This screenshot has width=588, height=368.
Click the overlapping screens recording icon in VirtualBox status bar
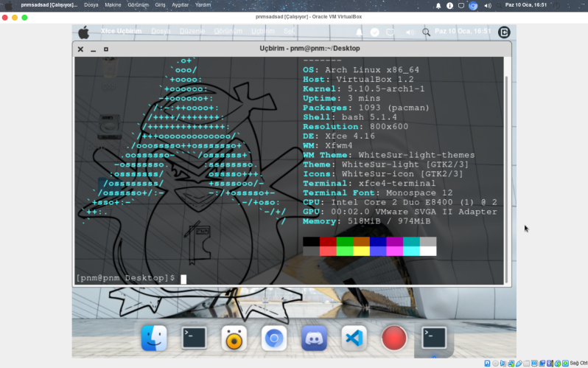(x=542, y=363)
